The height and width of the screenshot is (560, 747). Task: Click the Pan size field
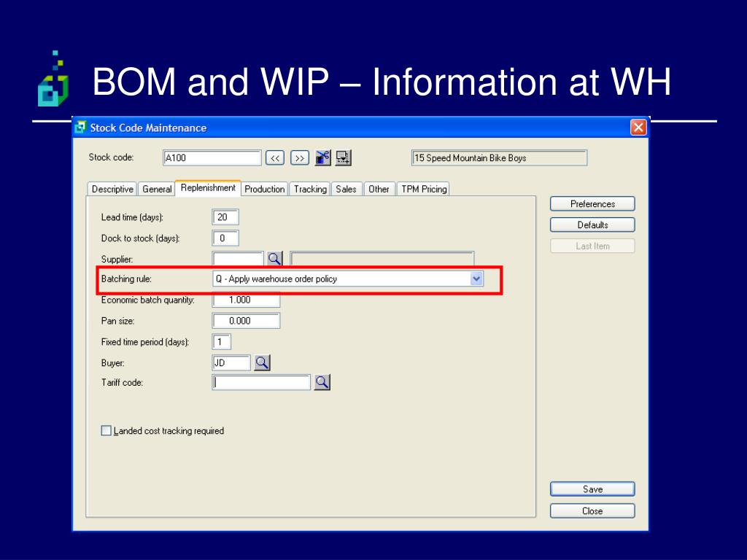246,321
